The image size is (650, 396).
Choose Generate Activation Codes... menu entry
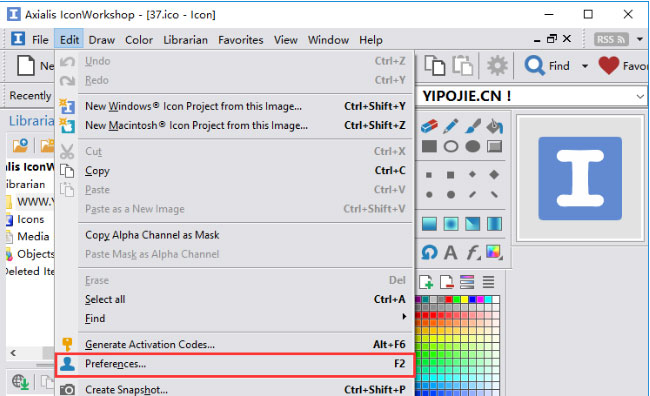coord(235,344)
